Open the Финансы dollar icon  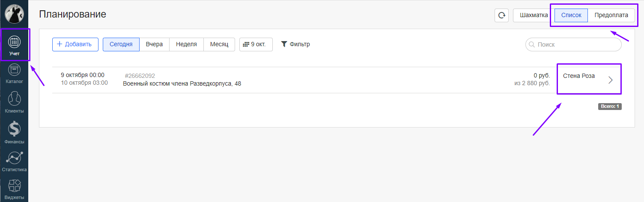point(15,130)
